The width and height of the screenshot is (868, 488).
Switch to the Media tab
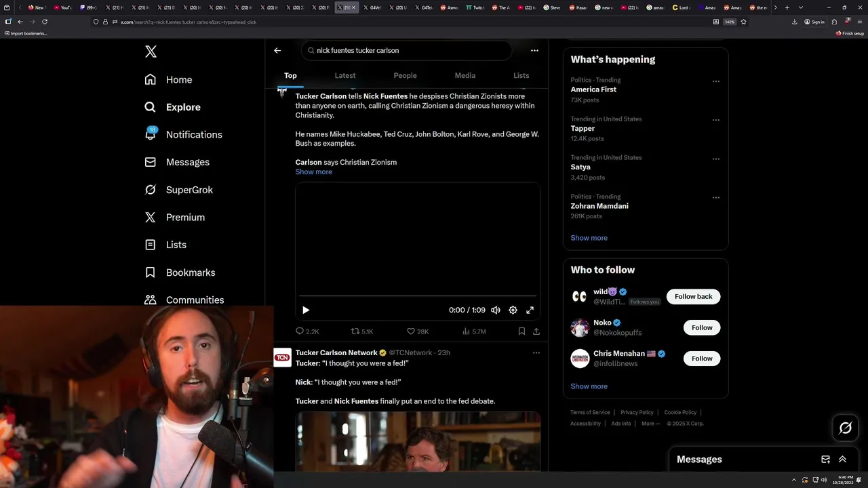[465, 75]
